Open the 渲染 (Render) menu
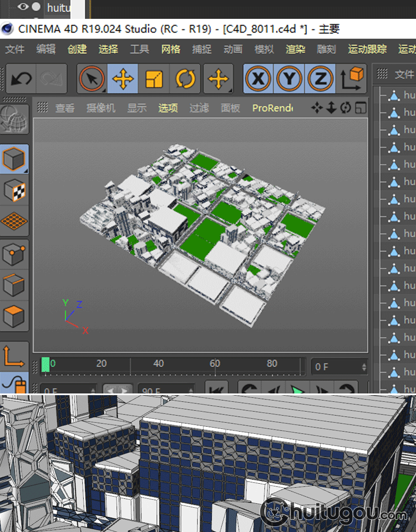Screen dimensions: 416x532 point(295,49)
